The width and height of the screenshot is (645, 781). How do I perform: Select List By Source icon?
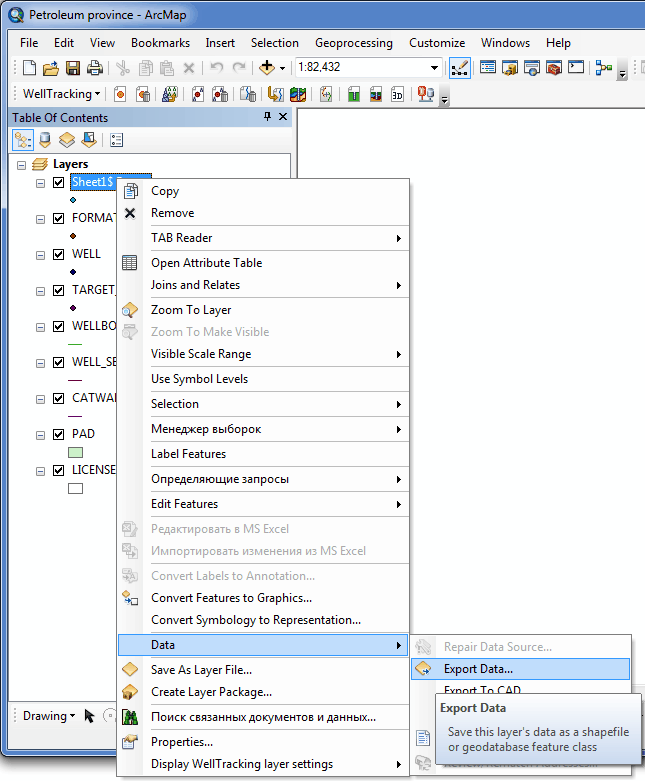point(45,140)
